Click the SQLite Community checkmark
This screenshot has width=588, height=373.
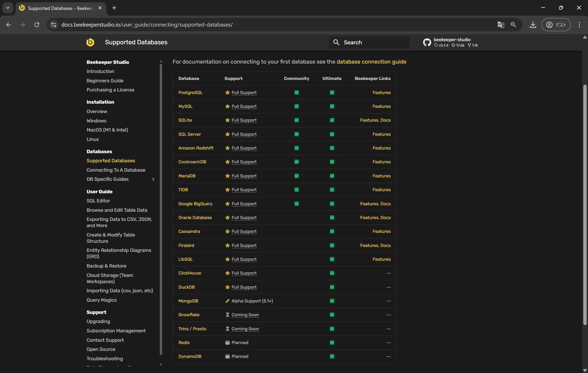tap(297, 120)
